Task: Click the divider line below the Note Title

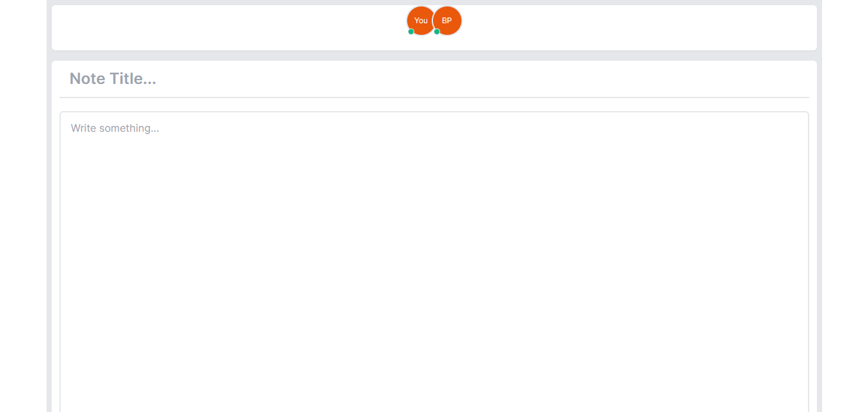Action: click(x=434, y=98)
